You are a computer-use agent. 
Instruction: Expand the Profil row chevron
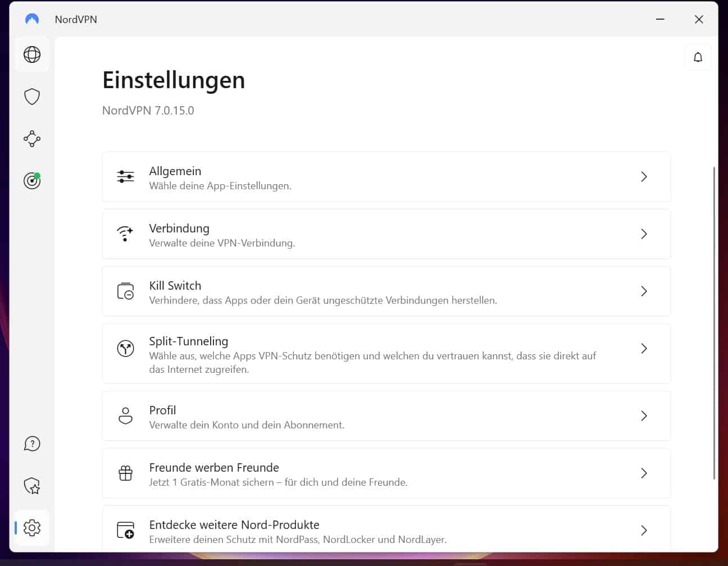coord(644,416)
